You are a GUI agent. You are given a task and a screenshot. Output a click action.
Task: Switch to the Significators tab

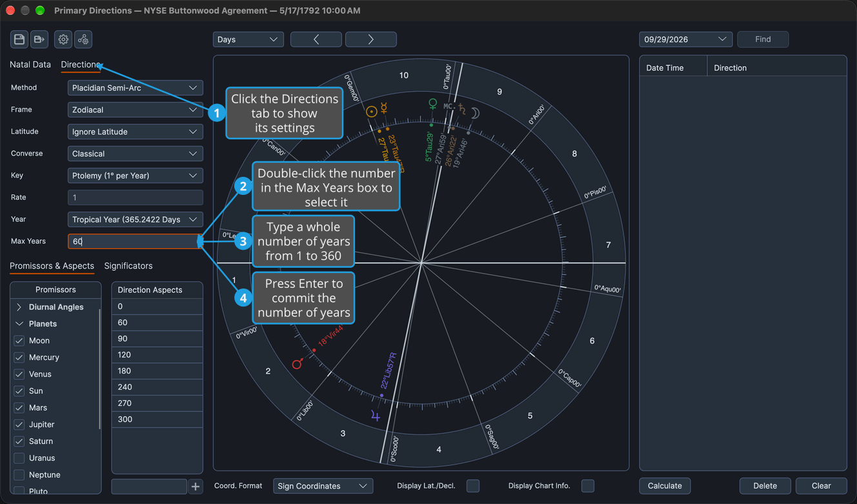[x=128, y=266]
